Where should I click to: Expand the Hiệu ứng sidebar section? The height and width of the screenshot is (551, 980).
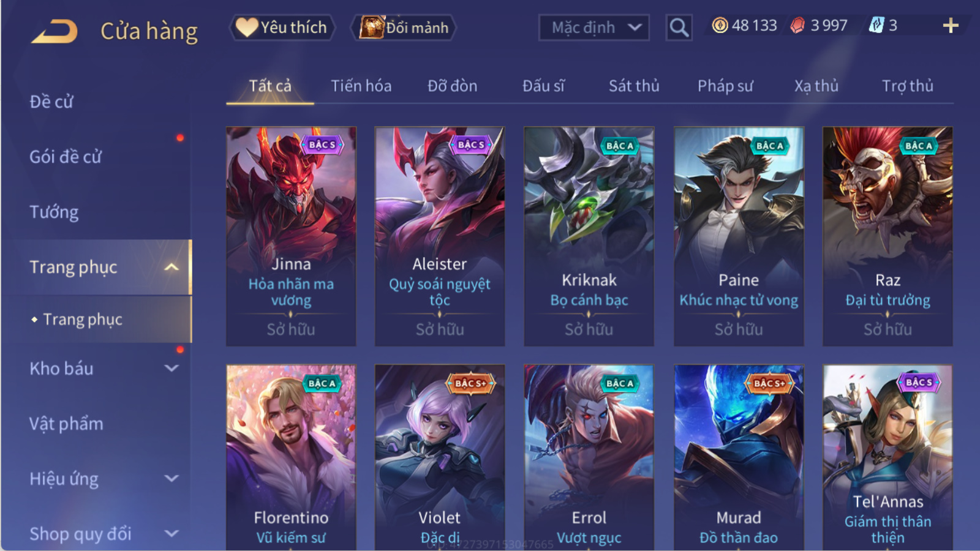[171, 478]
